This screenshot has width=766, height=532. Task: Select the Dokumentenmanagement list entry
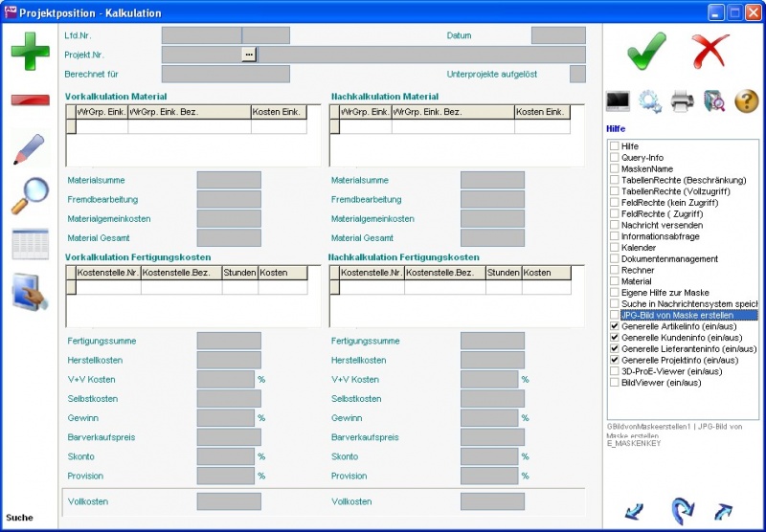pyautogui.click(x=668, y=258)
